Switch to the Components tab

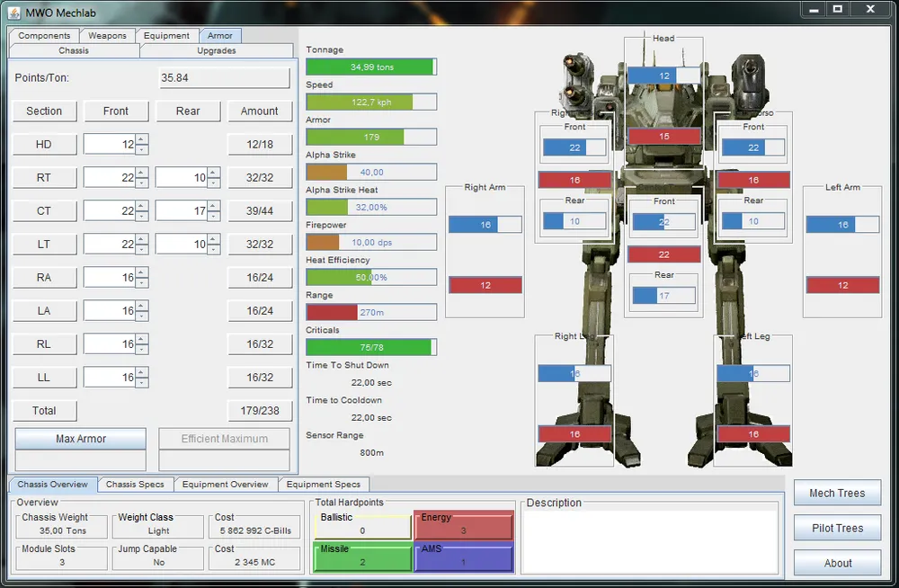click(x=44, y=36)
